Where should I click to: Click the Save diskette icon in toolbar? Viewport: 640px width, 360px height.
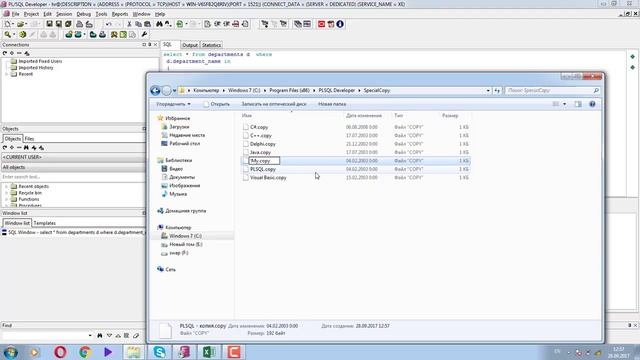coord(49,24)
